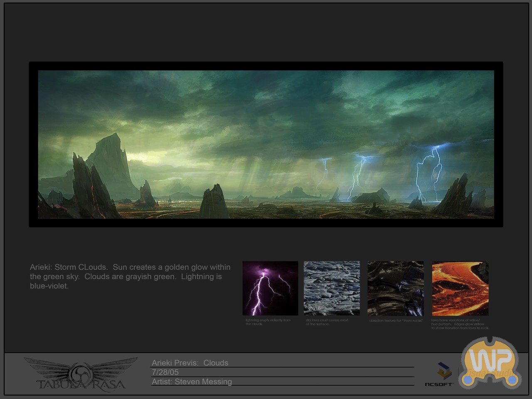Select the caption below the lightning thumbnail
The width and height of the screenshot is (532, 399).
[268, 322]
